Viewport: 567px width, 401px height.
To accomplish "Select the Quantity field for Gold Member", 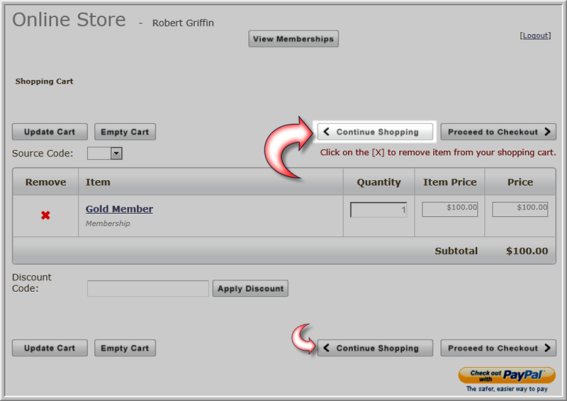I will point(379,210).
